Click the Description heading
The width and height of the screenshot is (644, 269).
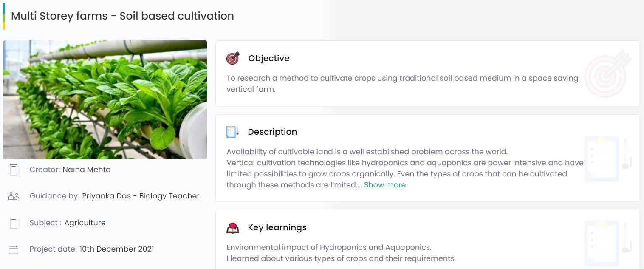click(272, 132)
